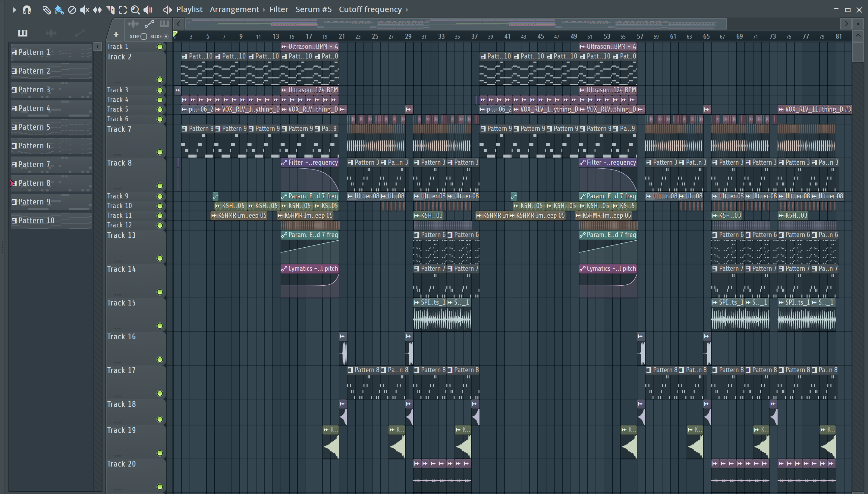Open the Playlist - Arrangement selector
868x494 pixels.
pos(217,10)
